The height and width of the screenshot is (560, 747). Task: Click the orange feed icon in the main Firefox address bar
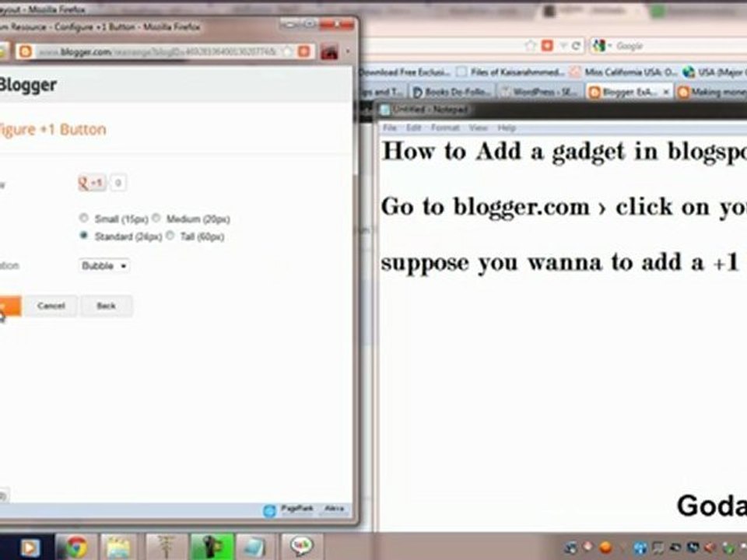coord(547,46)
